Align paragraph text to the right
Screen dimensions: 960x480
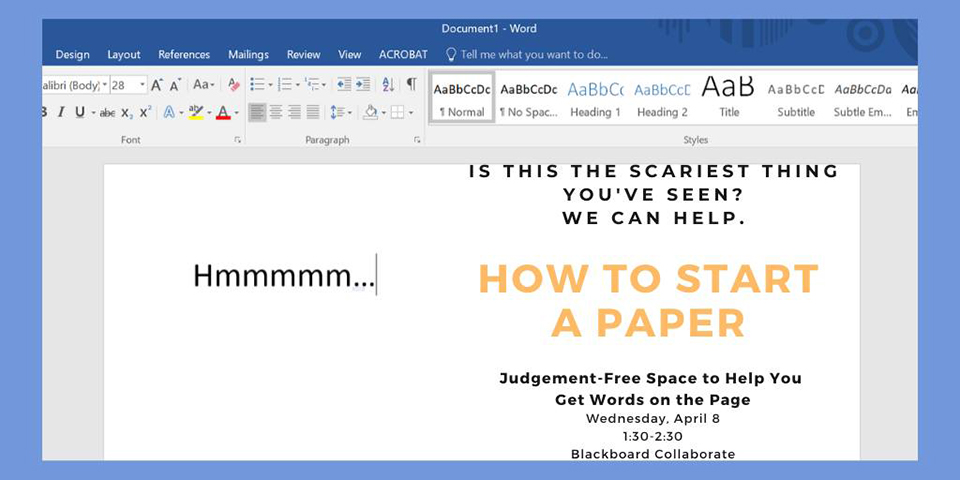[x=294, y=112]
